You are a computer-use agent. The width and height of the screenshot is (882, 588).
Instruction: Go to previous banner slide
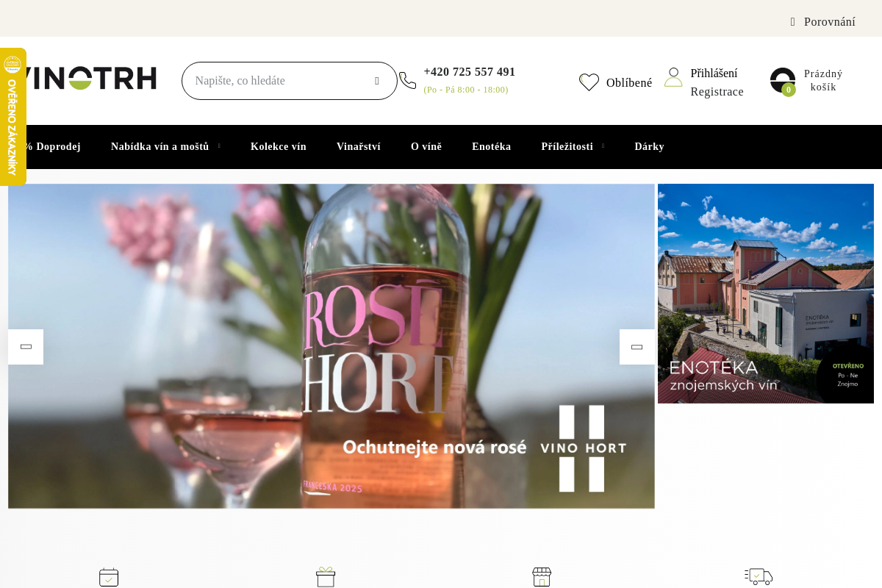(x=26, y=347)
